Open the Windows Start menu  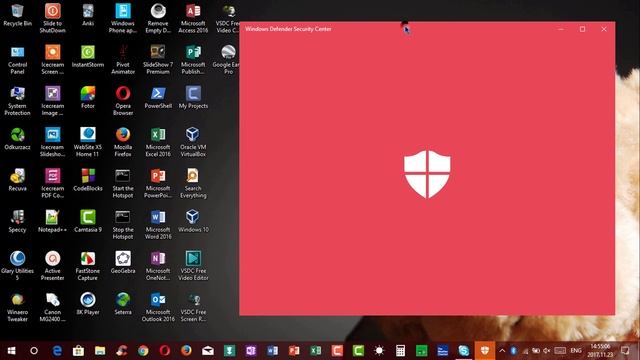point(11,351)
